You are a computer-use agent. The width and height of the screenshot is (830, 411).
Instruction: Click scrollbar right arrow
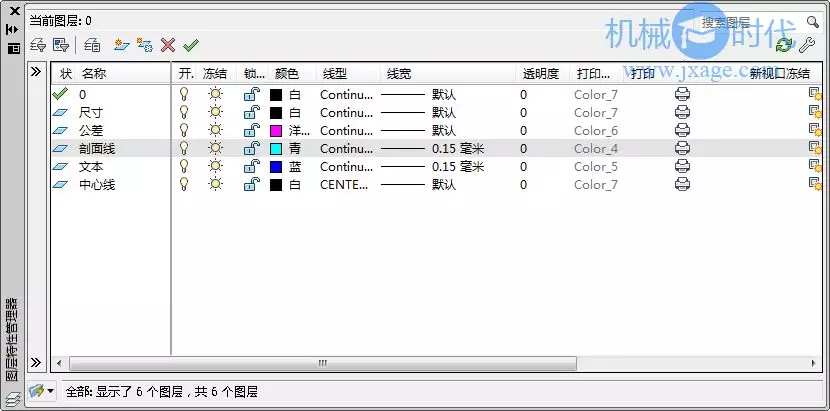(x=814, y=363)
